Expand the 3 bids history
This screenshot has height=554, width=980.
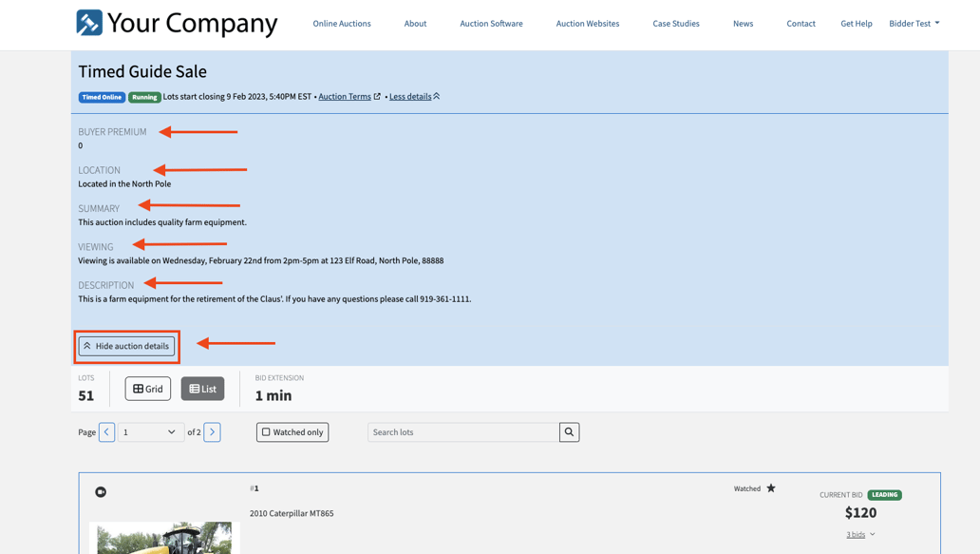pyautogui.click(x=860, y=535)
